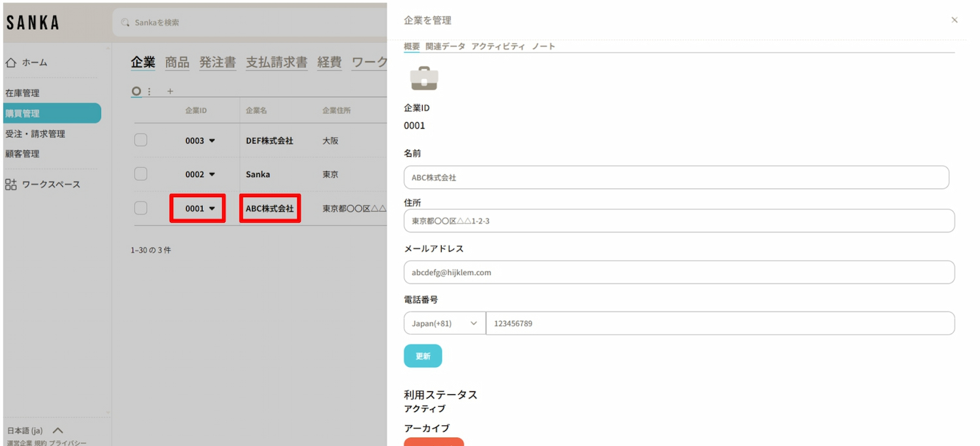
Task: Click the circle view icon above the table
Action: coord(136,91)
